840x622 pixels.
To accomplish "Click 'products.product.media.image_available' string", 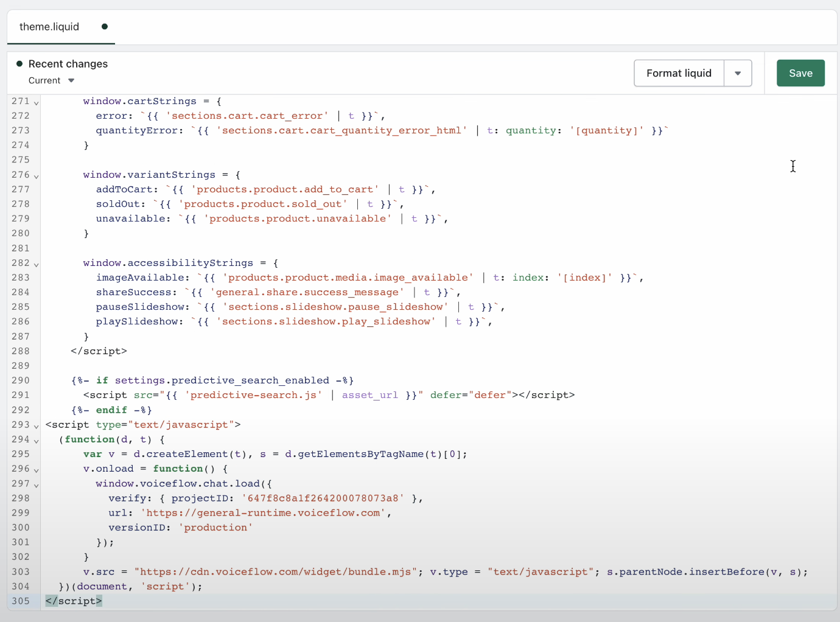I will click(x=348, y=278).
